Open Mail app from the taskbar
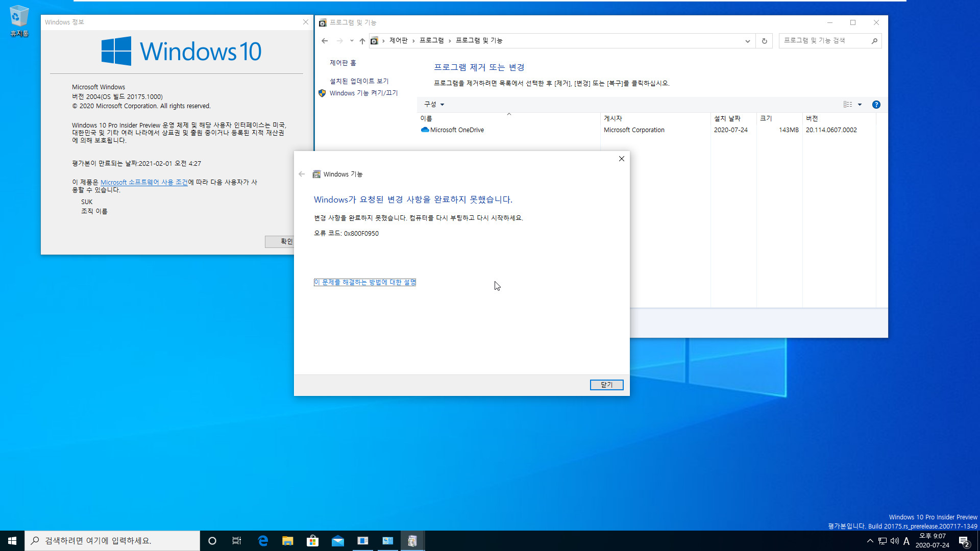Screen dimensions: 980x551 point(337,541)
